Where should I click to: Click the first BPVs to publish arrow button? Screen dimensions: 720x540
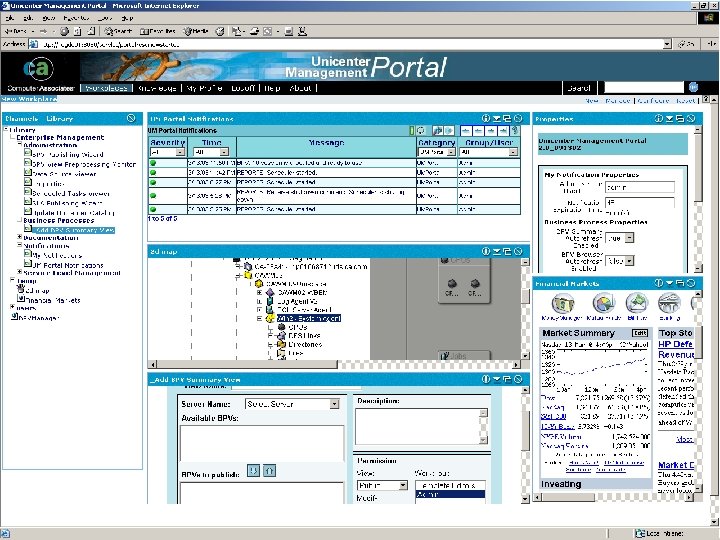[253, 471]
